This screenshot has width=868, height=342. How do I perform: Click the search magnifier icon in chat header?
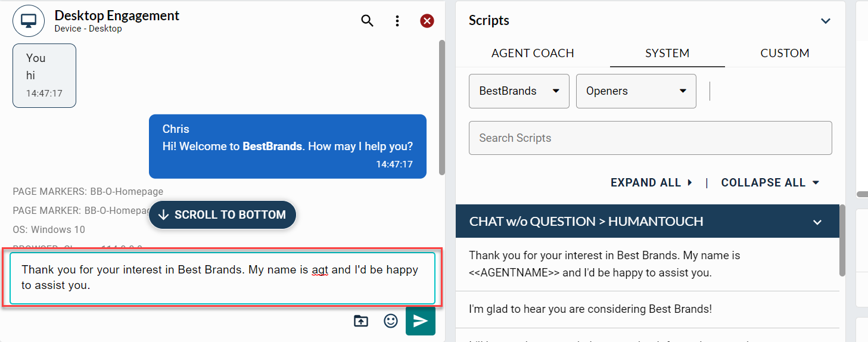(x=368, y=21)
